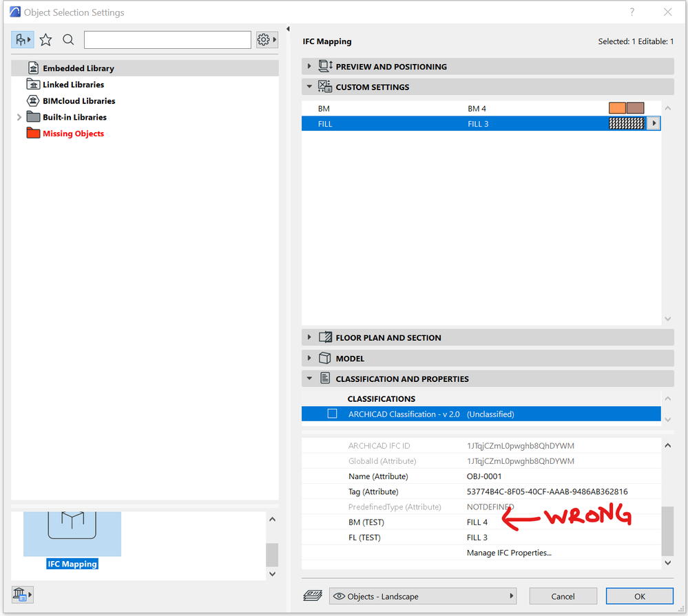Click the IFC Mapping object label
Viewport: 688px width, 616px height.
point(72,564)
